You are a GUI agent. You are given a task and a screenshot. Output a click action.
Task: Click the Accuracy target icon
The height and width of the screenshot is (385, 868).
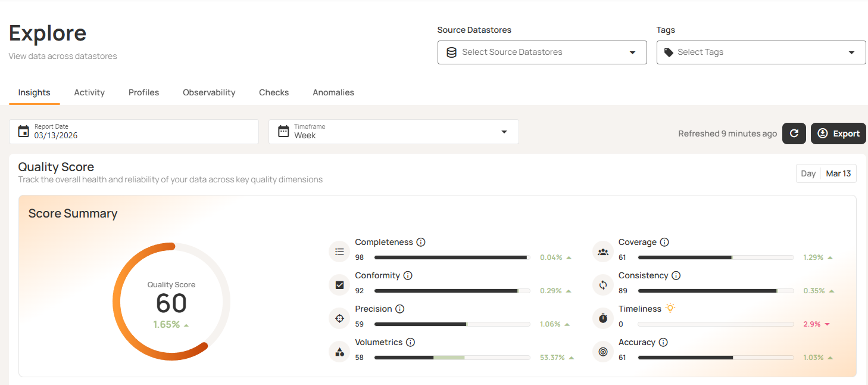(x=602, y=352)
